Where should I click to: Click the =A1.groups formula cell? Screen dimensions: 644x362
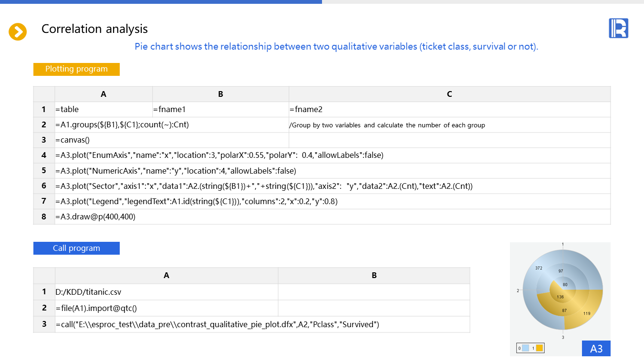tap(172, 125)
